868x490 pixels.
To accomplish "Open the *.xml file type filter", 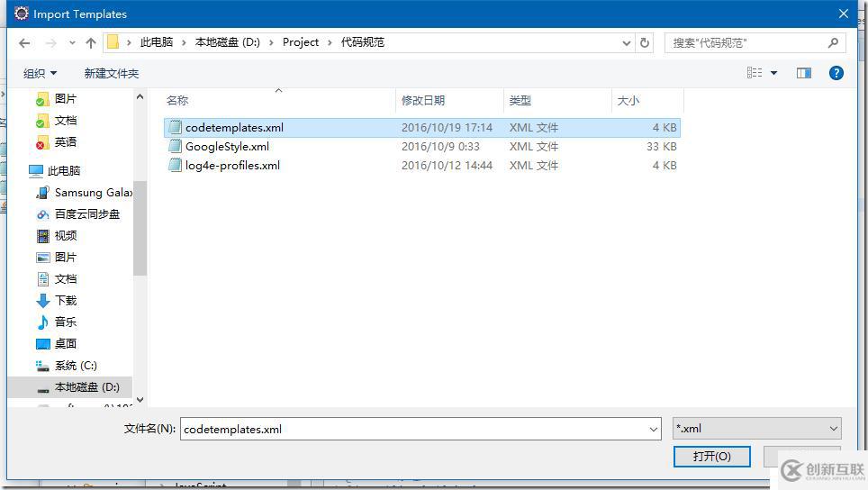I will tap(756, 429).
